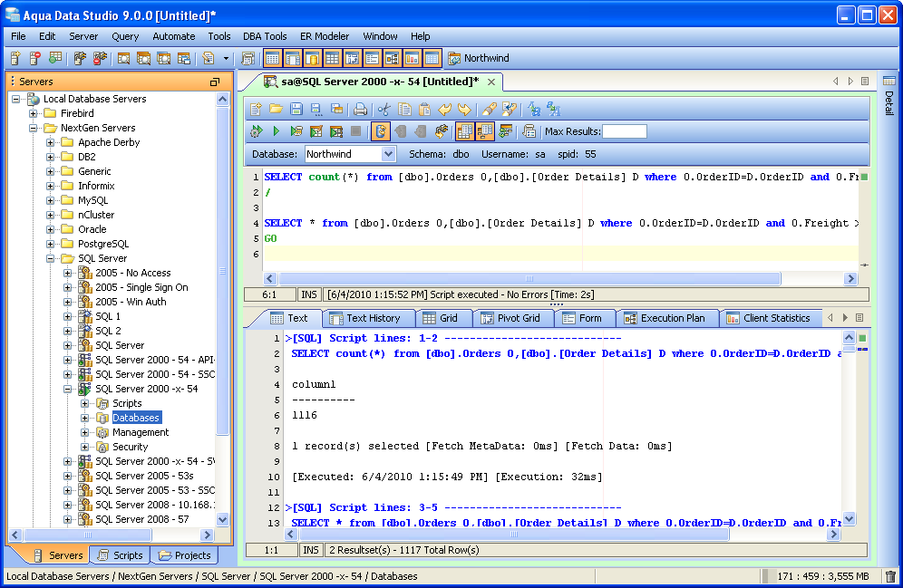Open the Database Northwind dropdown
The width and height of the screenshot is (903, 588).
[388, 154]
